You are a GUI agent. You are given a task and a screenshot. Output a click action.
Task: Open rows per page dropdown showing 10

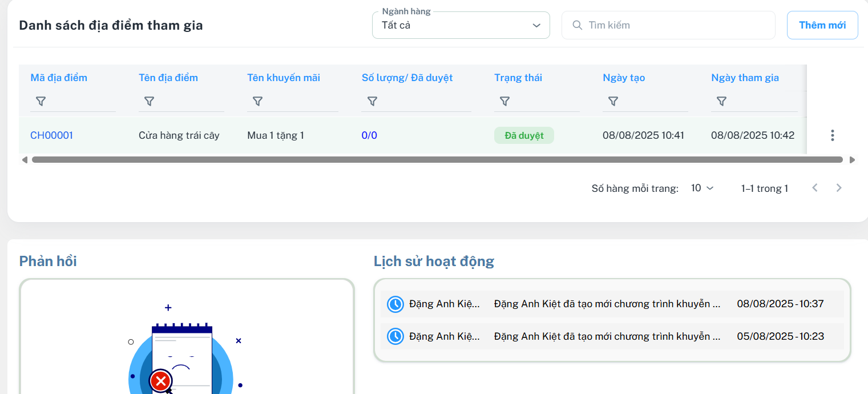[702, 188]
